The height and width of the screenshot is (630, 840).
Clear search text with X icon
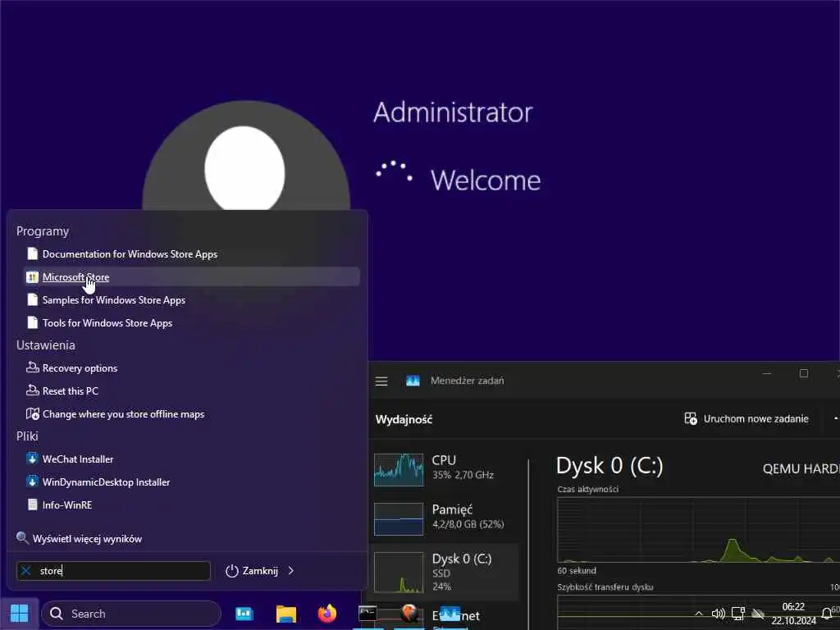[25, 571]
